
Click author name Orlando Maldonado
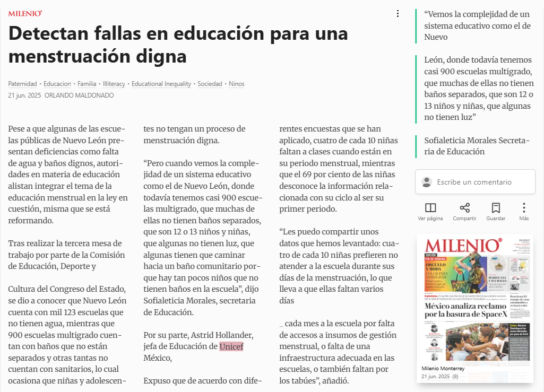pyautogui.click(x=79, y=95)
